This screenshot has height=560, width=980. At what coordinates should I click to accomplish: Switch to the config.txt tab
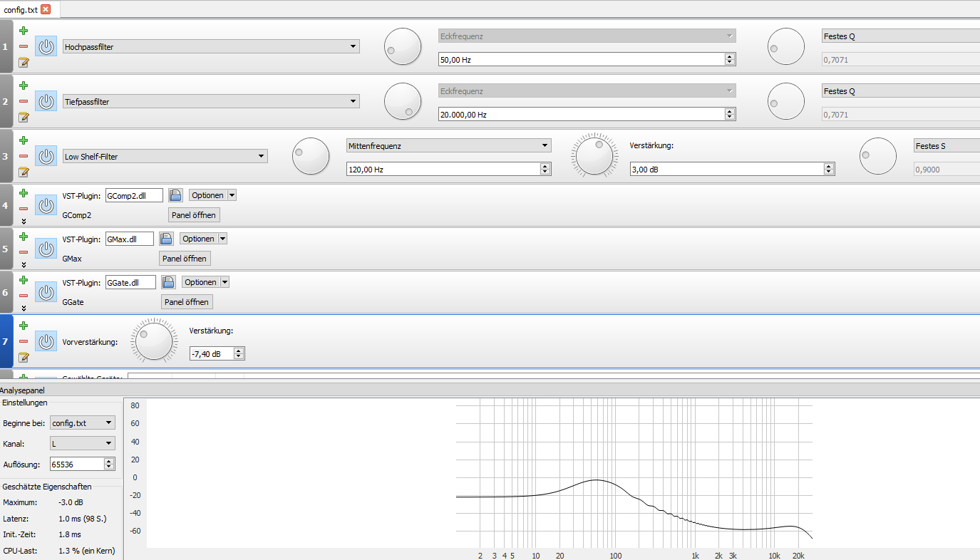point(20,9)
